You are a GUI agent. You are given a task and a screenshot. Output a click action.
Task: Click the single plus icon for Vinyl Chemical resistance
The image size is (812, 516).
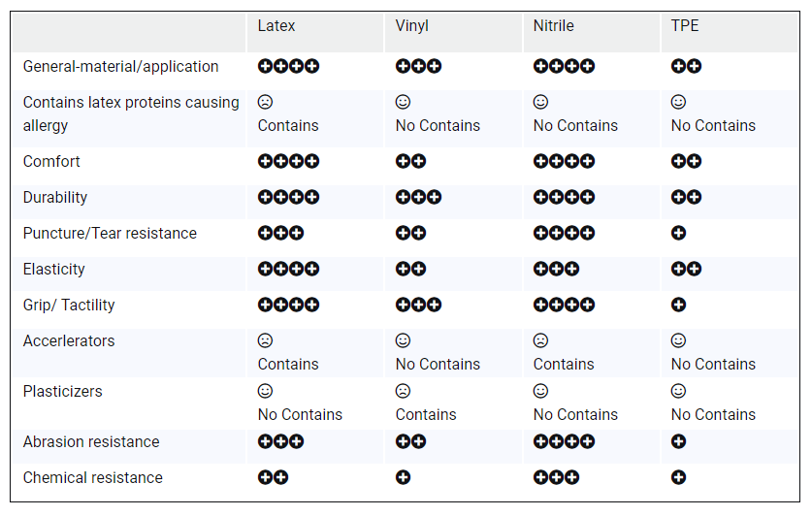pos(403,477)
